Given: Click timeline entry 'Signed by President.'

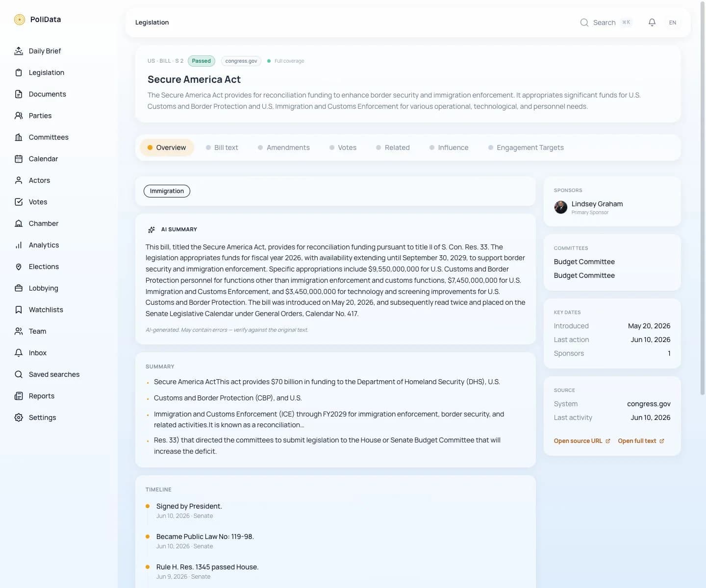Looking at the screenshot, I should 189,506.
